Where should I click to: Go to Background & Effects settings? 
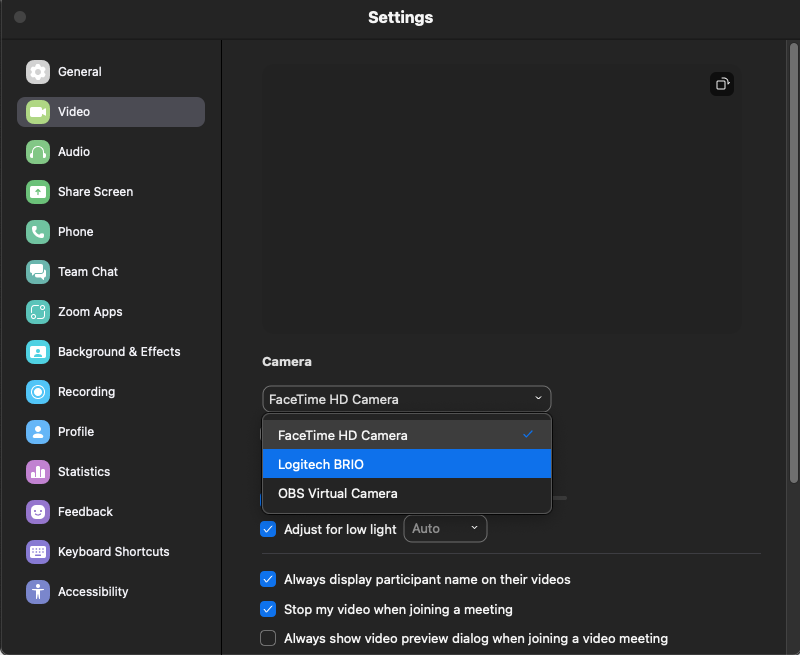tap(118, 352)
